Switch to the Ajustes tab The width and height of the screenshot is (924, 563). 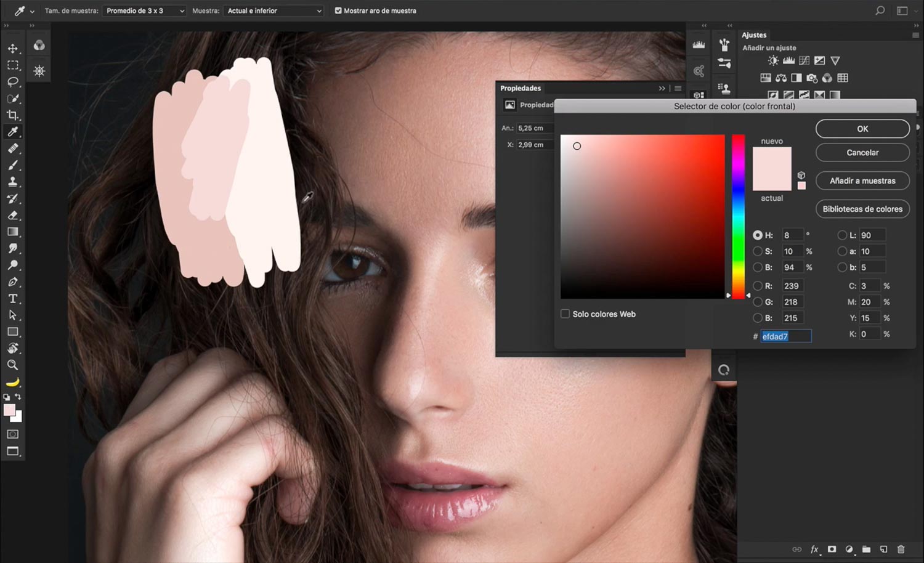pos(754,35)
